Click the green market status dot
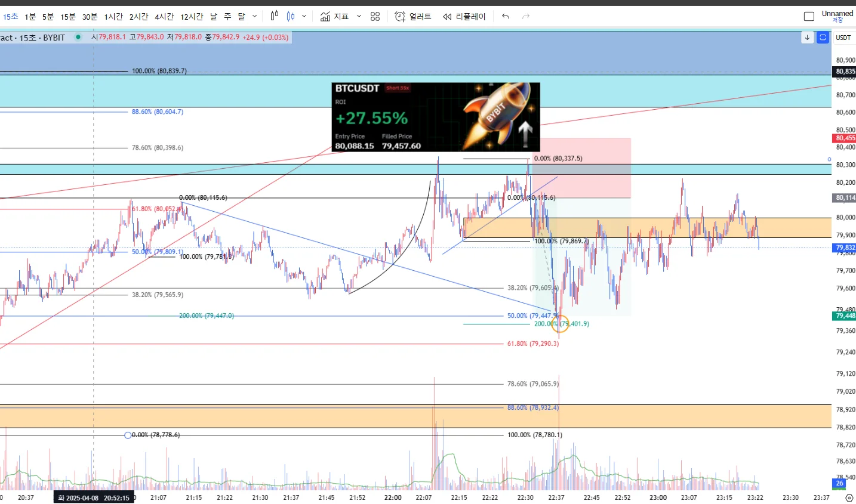 click(x=78, y=37)
